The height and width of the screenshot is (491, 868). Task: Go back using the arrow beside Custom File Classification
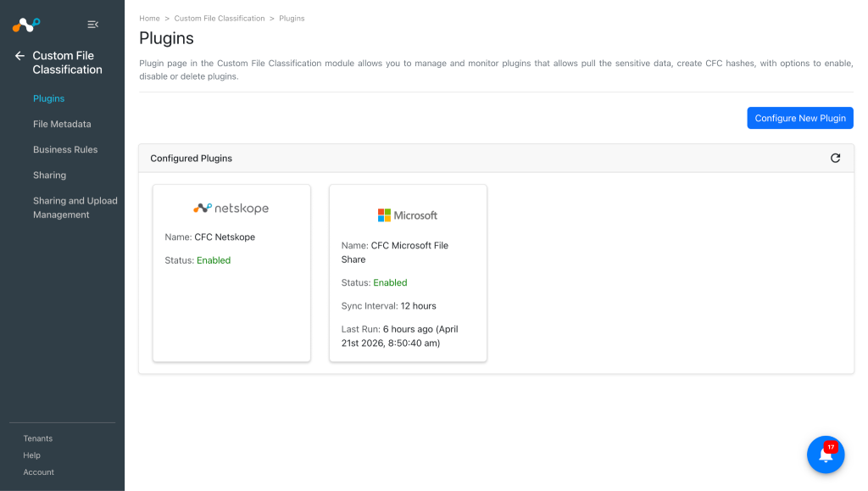(20, 55)
